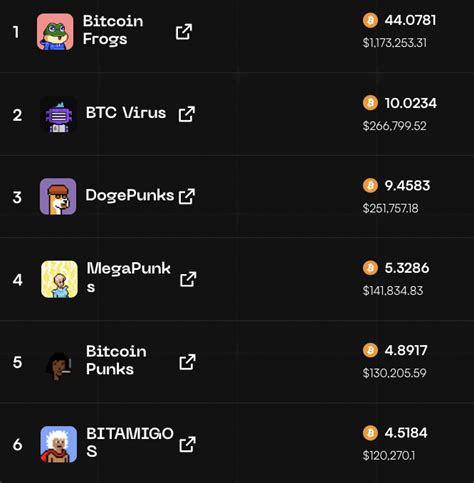Click the DogePunks dog avatar
Viewport: 474px width, 483px height.
pyautogui.click(x=58, y=196)
